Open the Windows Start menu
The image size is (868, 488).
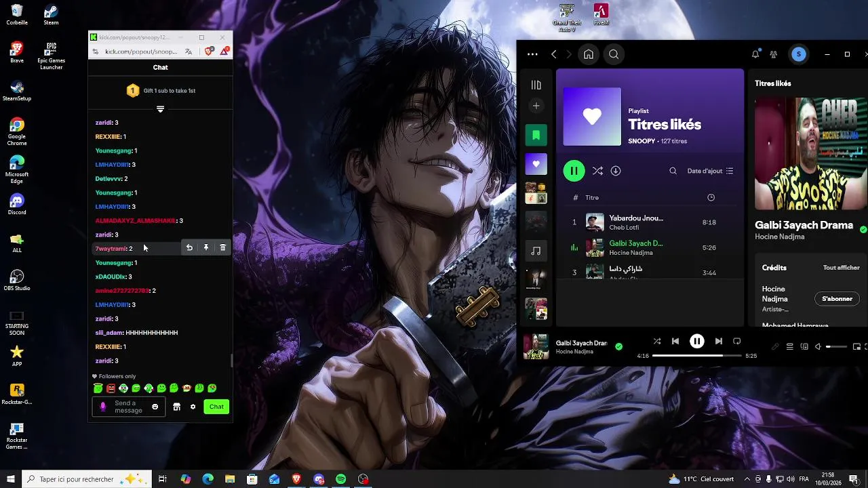point(11,479)
